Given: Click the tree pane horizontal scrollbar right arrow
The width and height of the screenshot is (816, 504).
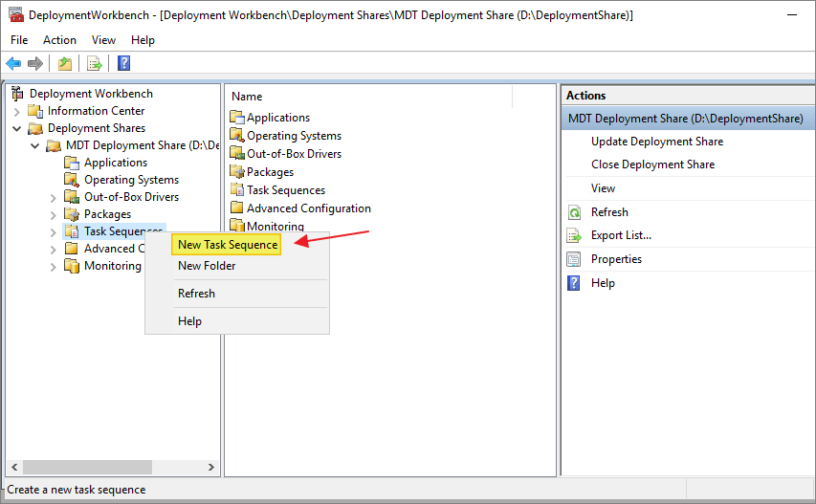Looking at the screenshot, I should coord(210,467).
